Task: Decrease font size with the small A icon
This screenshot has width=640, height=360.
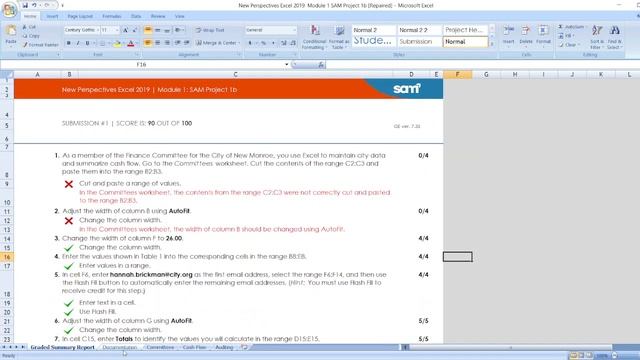Action: 135,30
